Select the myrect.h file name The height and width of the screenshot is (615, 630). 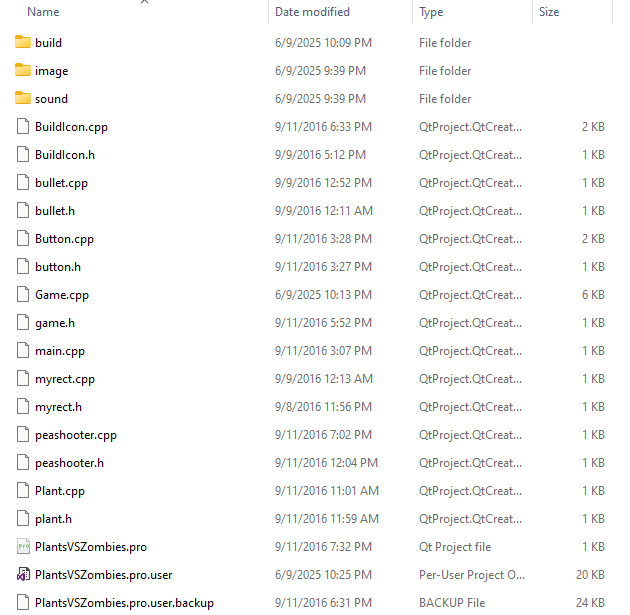58,407
